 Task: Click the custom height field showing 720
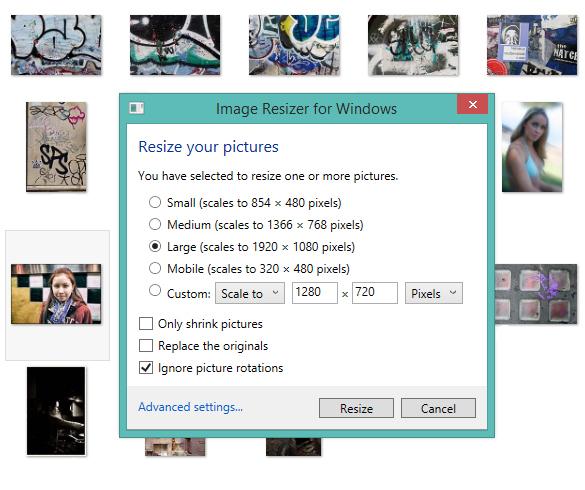(375, 293)
